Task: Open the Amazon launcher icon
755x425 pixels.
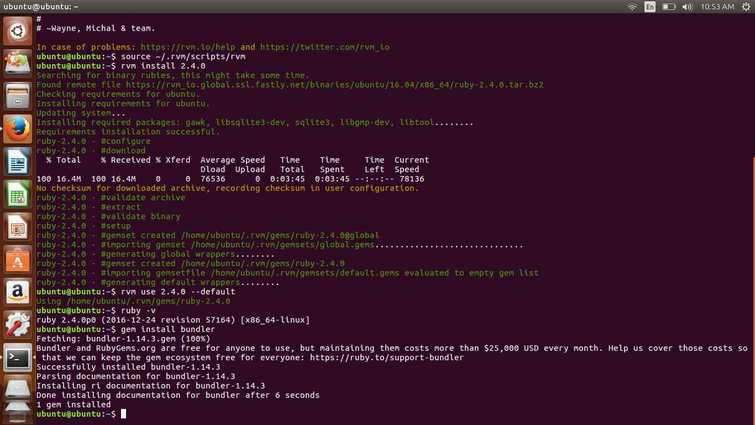Action: coord(17,292)
